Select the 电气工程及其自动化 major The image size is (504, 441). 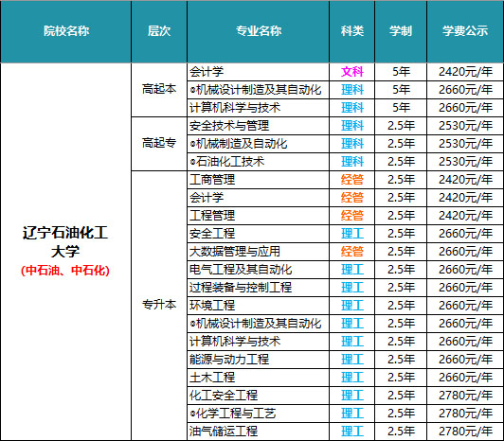tap(241, 270)
